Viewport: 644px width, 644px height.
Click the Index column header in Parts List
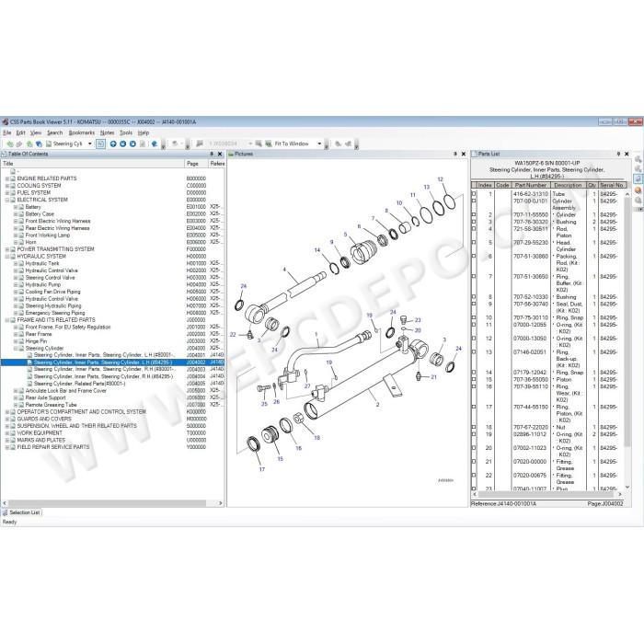tap(485, 185)
